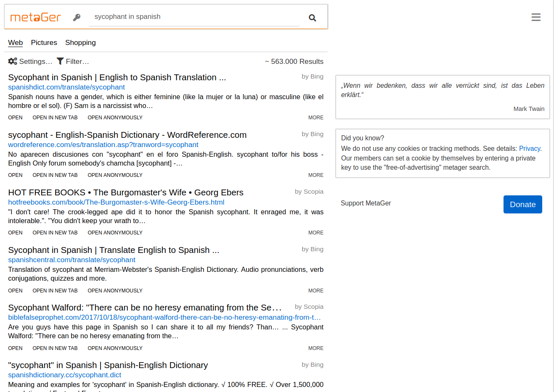This screenshot has width=554, height=392.
Task: Focus the search field containing 'sycophant in spanish'
Action: point(194,17)
